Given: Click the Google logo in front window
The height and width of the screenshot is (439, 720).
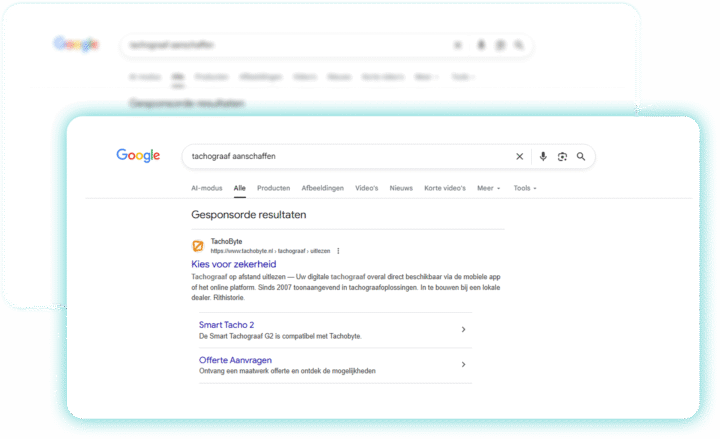Looking at the screenshot, I should [138, 156].
